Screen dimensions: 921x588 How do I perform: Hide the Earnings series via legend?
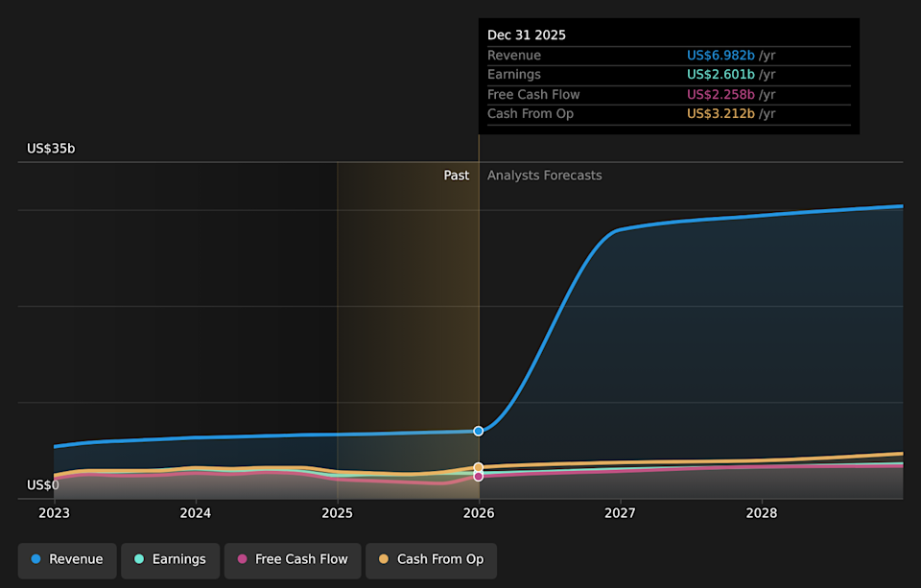coord(169,559)
